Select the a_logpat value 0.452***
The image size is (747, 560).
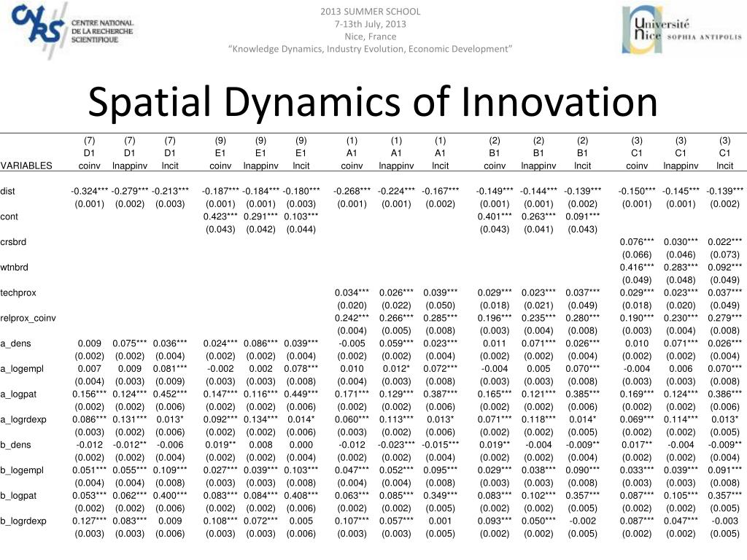point(170,394)
